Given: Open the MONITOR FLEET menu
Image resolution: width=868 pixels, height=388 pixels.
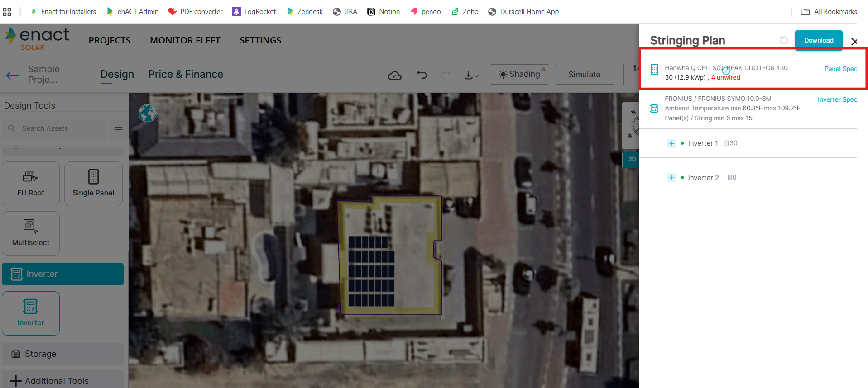Looking at the screenshot, I should [185, 40].
